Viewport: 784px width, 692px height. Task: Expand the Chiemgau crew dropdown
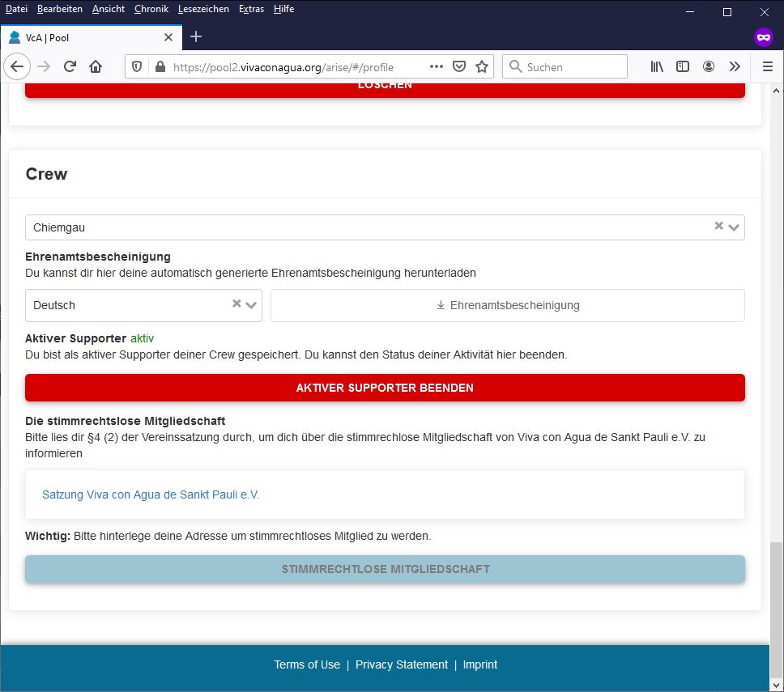(x=734, y=227)
